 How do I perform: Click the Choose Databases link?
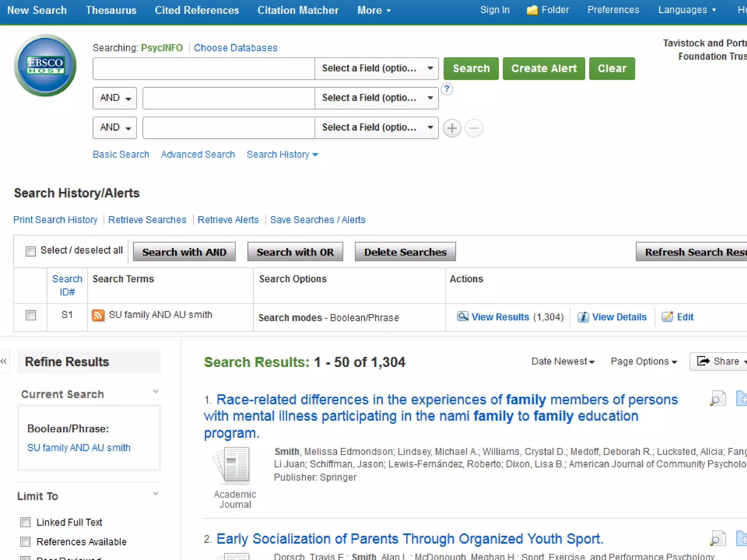[x=235, y=48]
